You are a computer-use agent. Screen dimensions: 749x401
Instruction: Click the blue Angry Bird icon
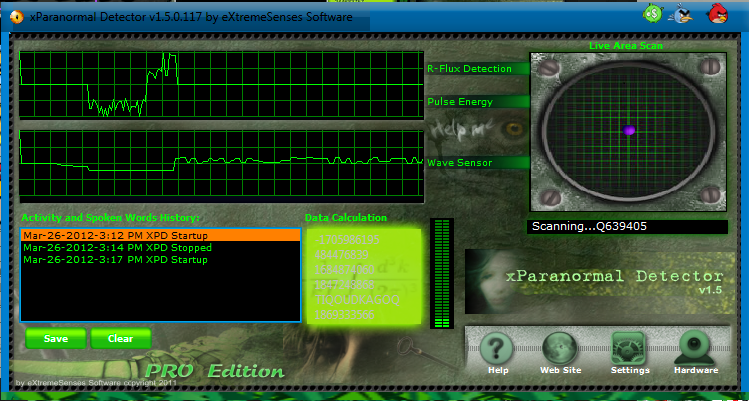pyautogui.click(x=682, y=13)
